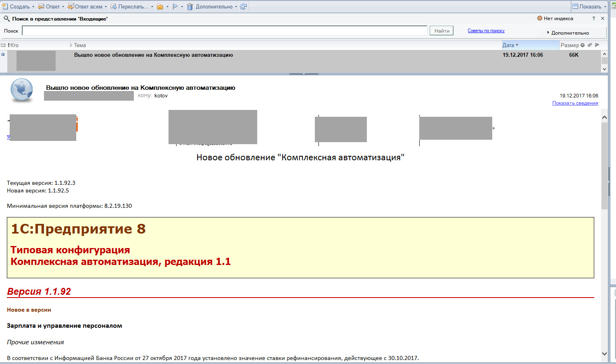The height and width of the screenshot is (364, 616).
Task: Focus the Поиск search input field
Action: coord(225,31)
